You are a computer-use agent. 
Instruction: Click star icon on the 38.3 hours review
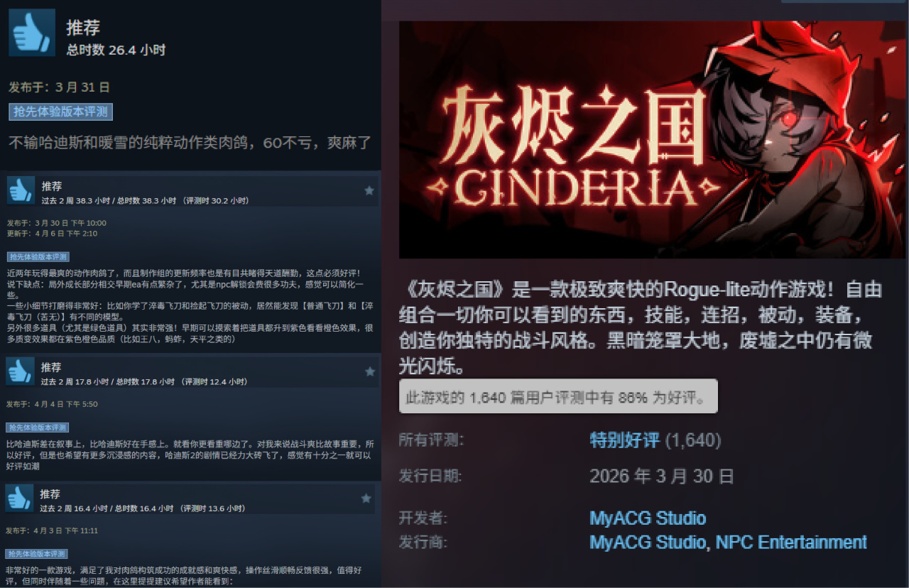[369, 190]
